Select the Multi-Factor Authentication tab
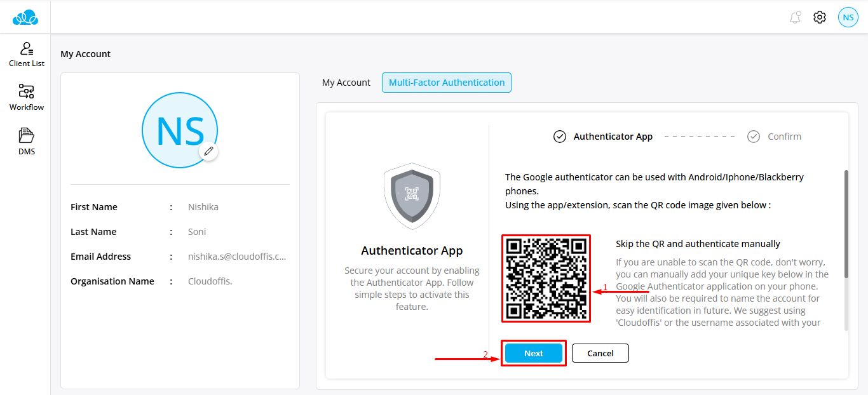 [447, 83]
